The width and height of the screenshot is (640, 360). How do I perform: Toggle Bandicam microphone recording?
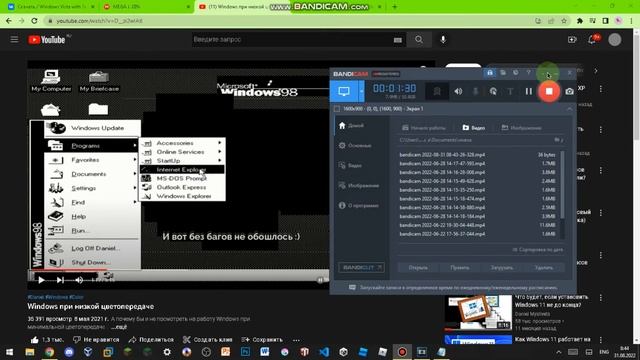pyautogui.click(x=476, y=91)
